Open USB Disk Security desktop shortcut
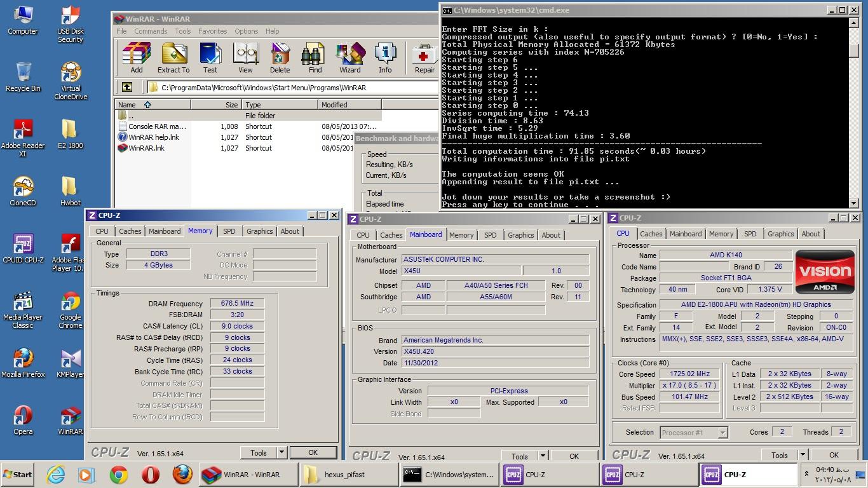 coord(71,24)
